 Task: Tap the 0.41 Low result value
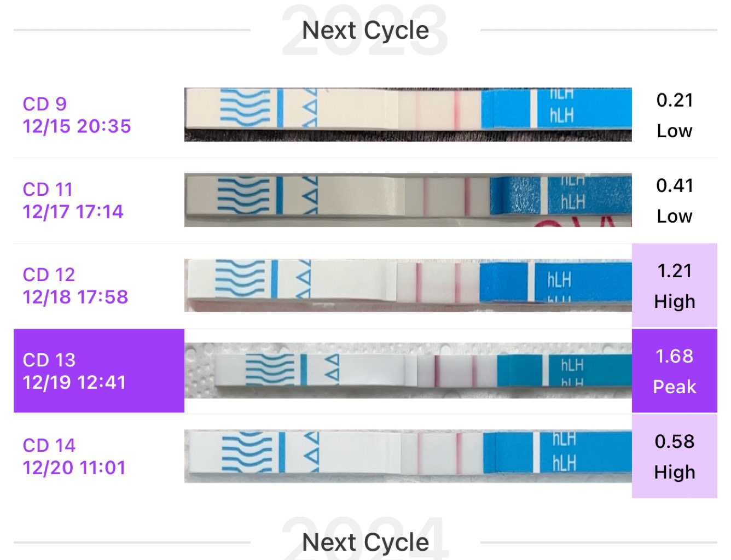coord(675,201)
